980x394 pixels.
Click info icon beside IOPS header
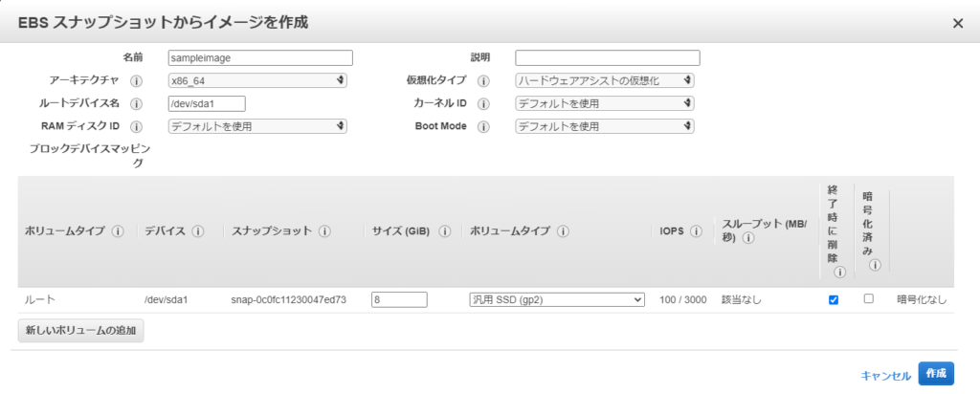[695, 231]
